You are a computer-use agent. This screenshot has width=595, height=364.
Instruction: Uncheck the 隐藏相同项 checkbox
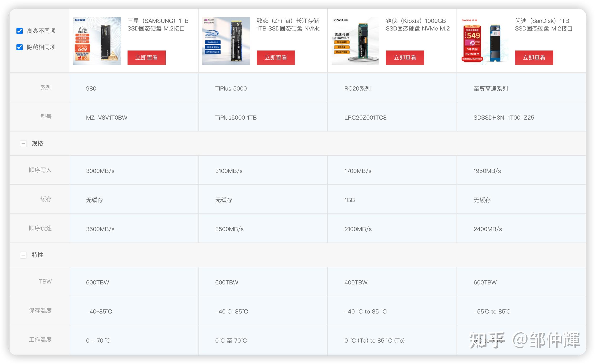click(20, 47)
